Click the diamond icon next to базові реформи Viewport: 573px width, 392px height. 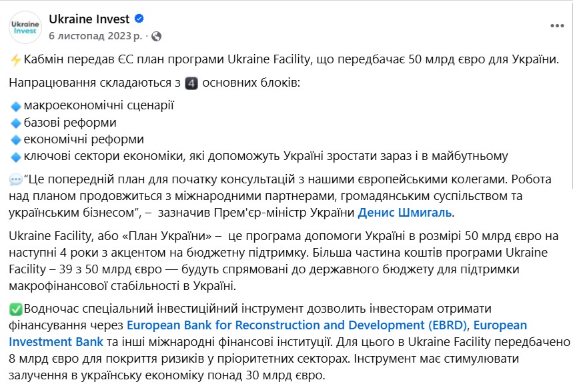point(14,123)
